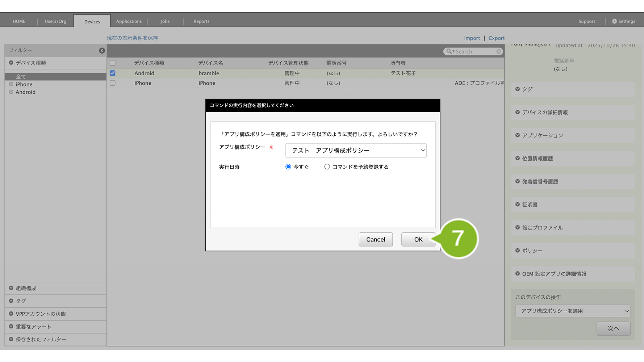Expand the VPPアカウントの状態 filter icon
The width and height of the screenshot is (644, 362).
click(x=11, y=314)
